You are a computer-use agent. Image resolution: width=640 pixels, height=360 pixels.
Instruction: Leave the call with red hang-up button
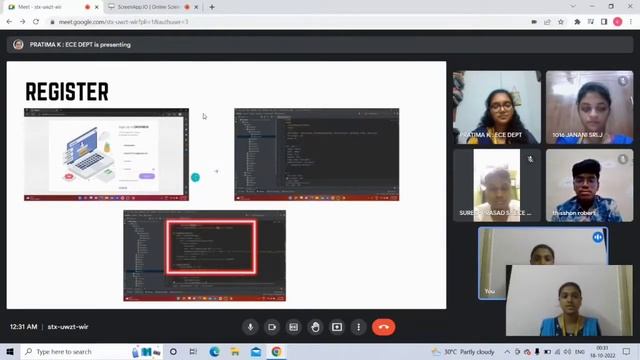click(x=383, y=327)
